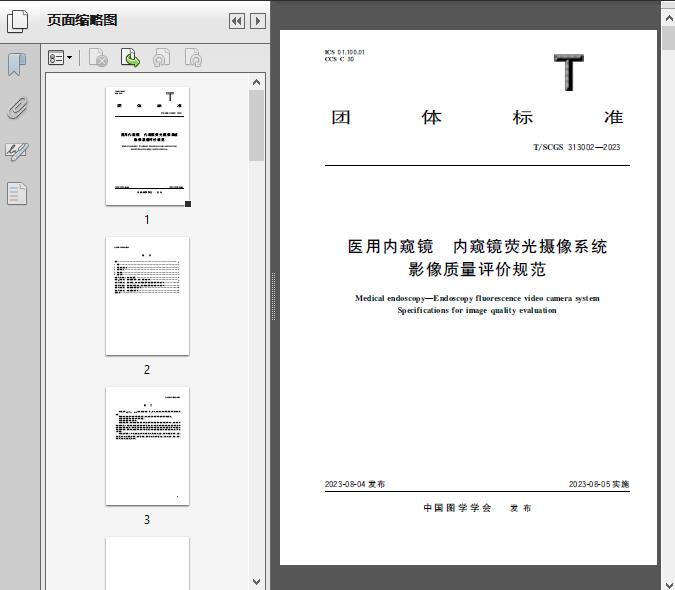The height and width of the screenshot is (590, 675).
Task: Rotate pages counterclockwise icon
Action: (162, 59)
